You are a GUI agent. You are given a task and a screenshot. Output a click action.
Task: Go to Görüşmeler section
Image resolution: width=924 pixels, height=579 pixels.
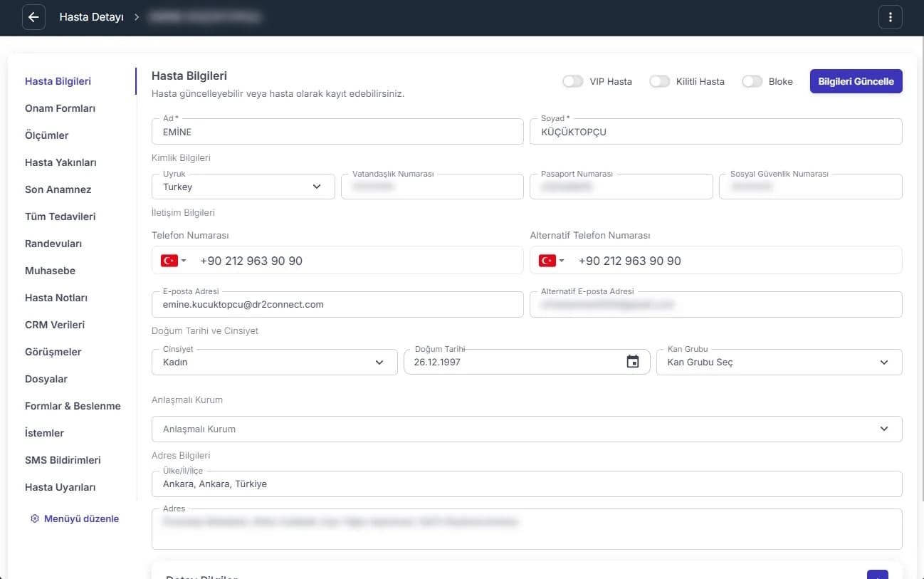pyautogui.click(x=53, y=352)
